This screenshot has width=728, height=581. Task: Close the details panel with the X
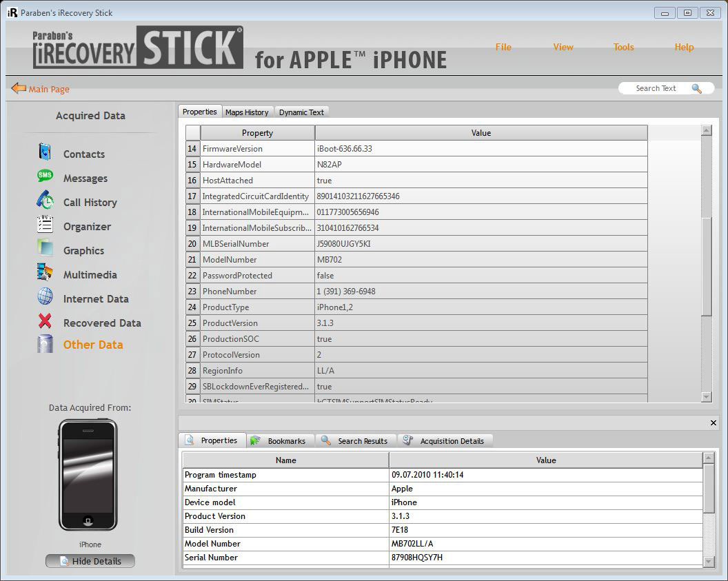point(713,422)
